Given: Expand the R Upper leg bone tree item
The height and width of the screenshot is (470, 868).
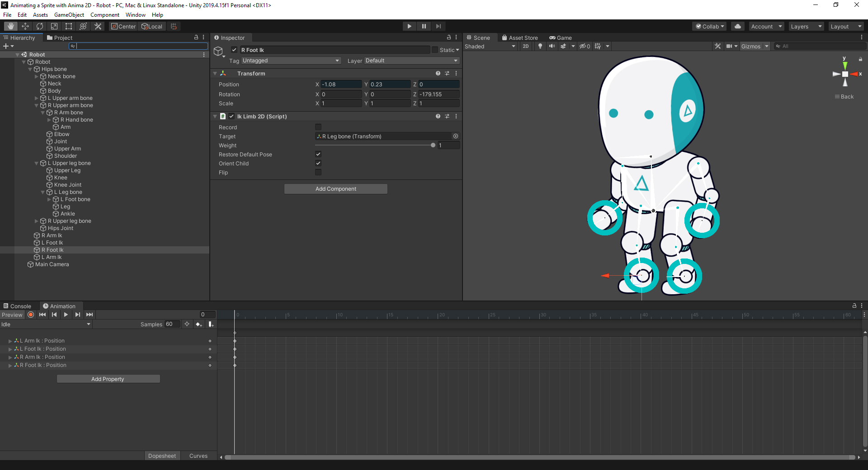Looking at the screenshot, I should (37, 221).
